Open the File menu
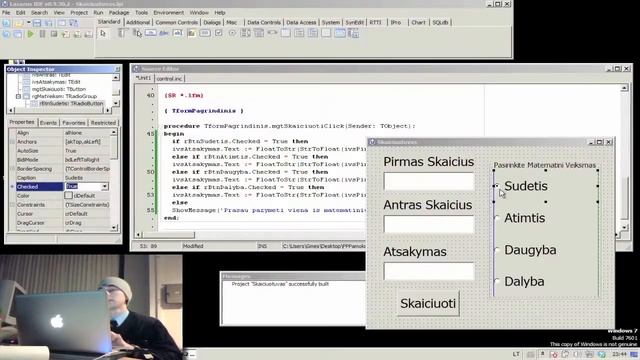 pos(6,13)
